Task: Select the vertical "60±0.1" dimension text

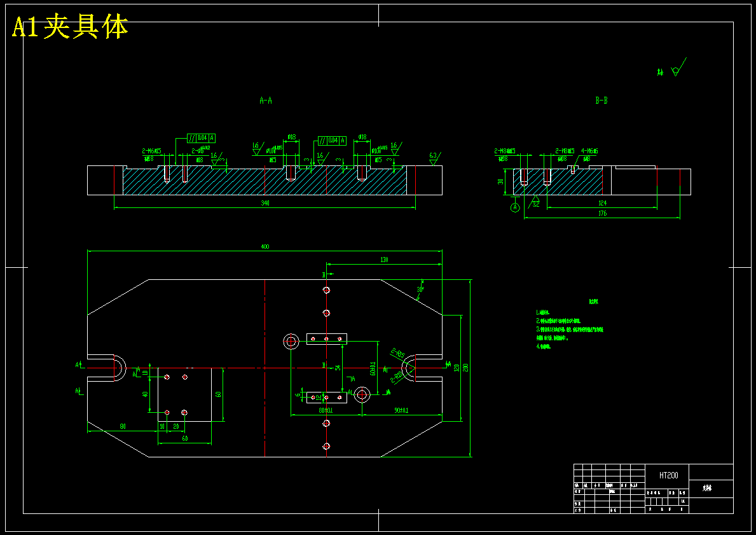Action: coord(372,368)
